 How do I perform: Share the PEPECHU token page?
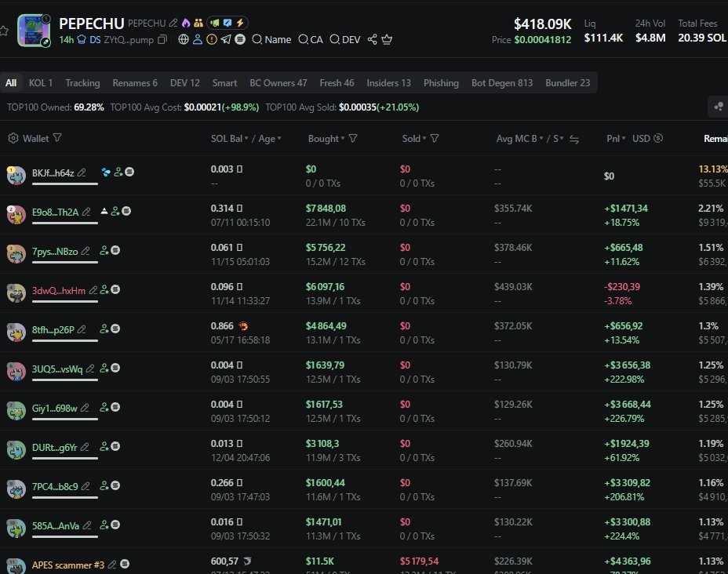click(373, 39)
